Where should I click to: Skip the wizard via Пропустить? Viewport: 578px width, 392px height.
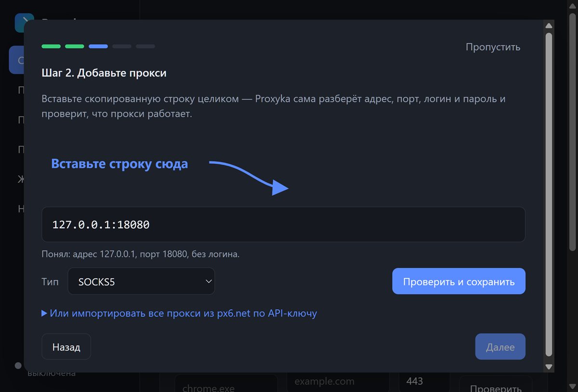pos(493,47)
